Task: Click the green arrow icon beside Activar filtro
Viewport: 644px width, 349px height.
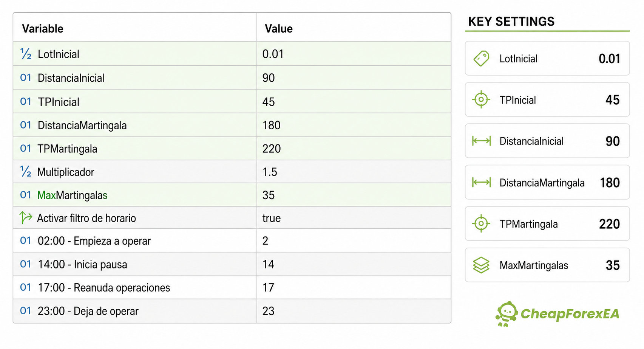Action: [26, 218]
